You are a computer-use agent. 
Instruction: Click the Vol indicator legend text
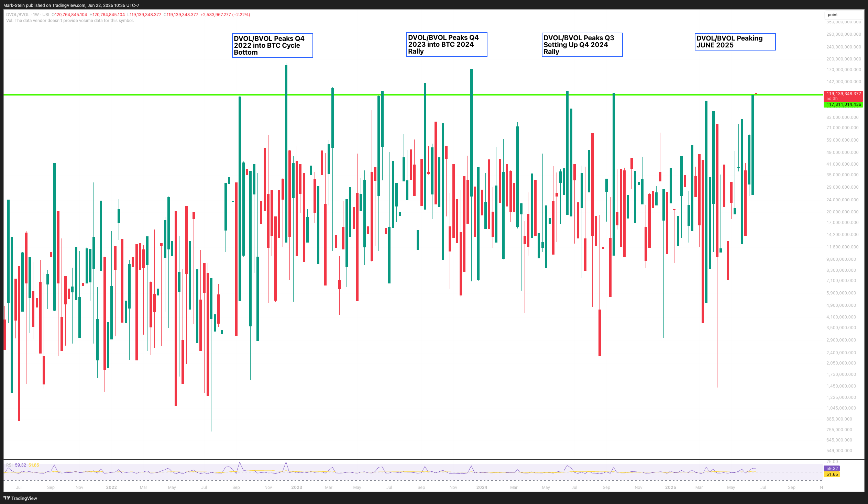click(69, 21)
